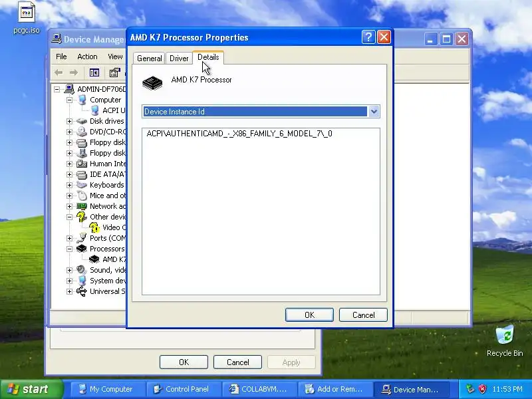532x399 pixels.
Task: Expand the Sound, video controllers node
Action: coord(70,270)
